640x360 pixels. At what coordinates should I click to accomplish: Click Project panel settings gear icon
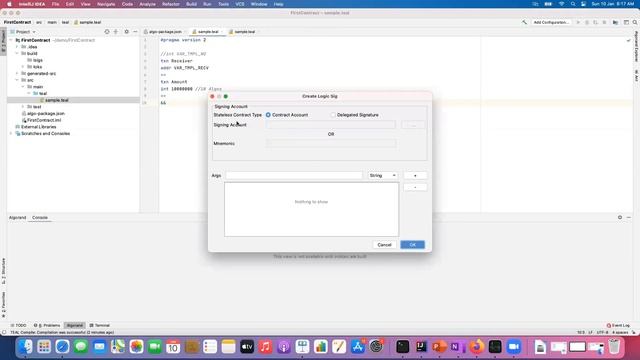click(x=127, y=32)
